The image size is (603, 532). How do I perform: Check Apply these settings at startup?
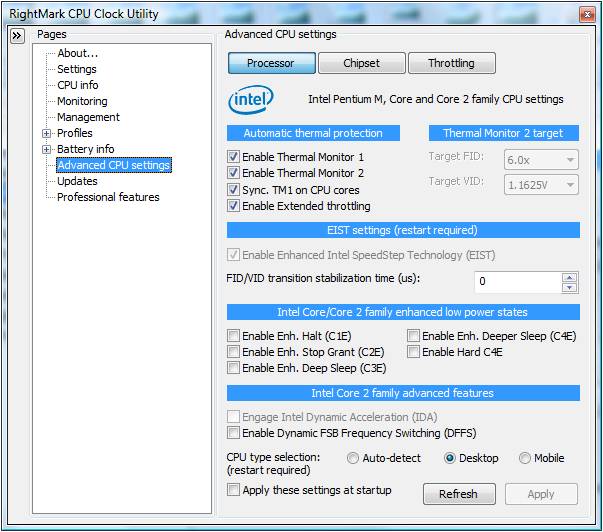coord(233,490)
